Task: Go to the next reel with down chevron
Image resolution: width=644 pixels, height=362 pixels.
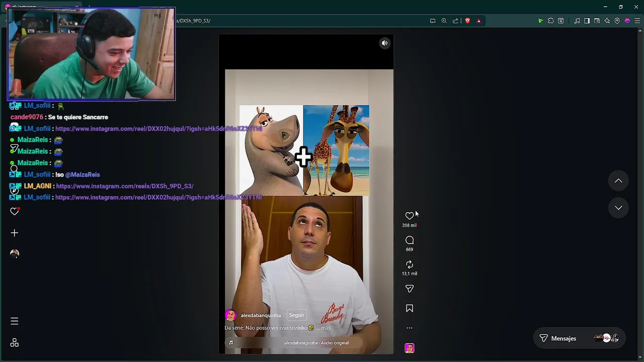Action: click(618, 208)
